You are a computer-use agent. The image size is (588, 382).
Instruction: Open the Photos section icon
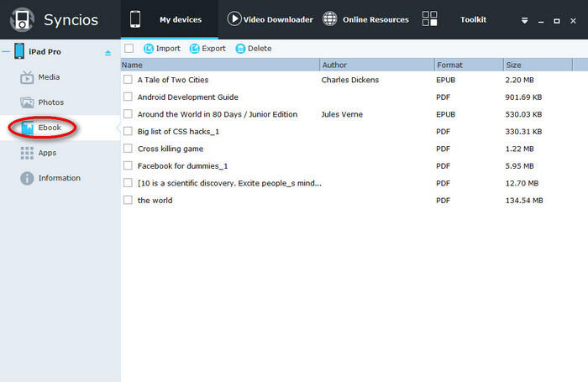click(27, 102)
